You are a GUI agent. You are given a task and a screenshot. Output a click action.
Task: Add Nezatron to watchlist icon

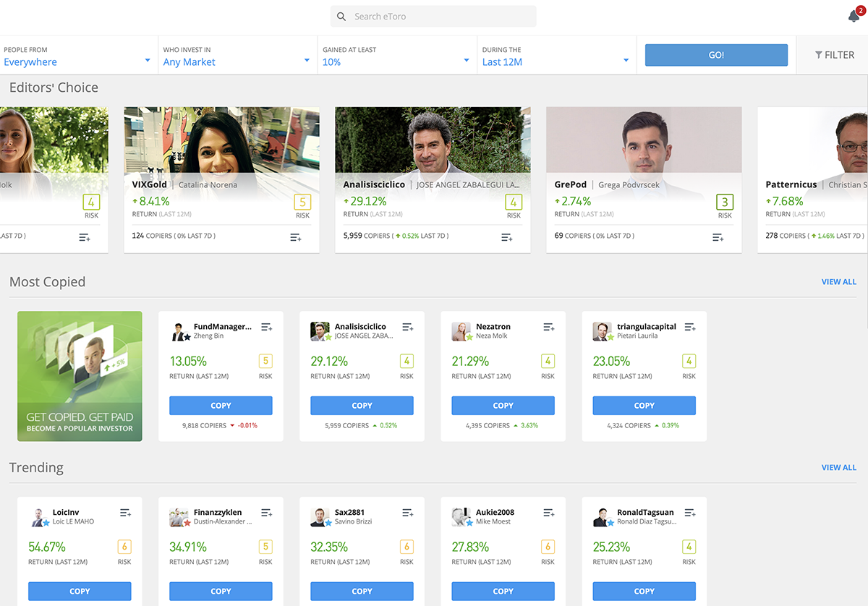click(x=548, y=328)
